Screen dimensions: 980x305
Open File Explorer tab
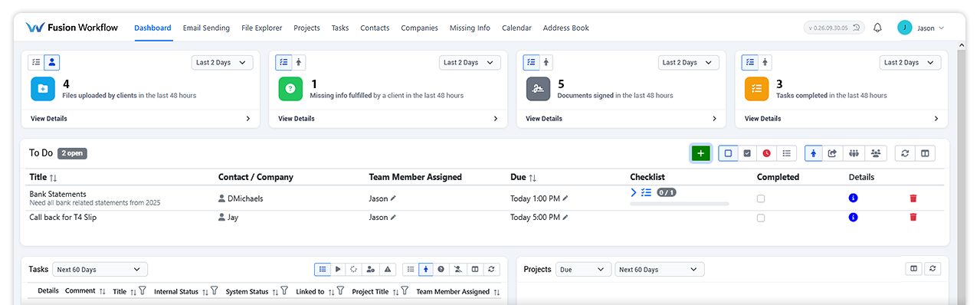click(x=261, y=28)
